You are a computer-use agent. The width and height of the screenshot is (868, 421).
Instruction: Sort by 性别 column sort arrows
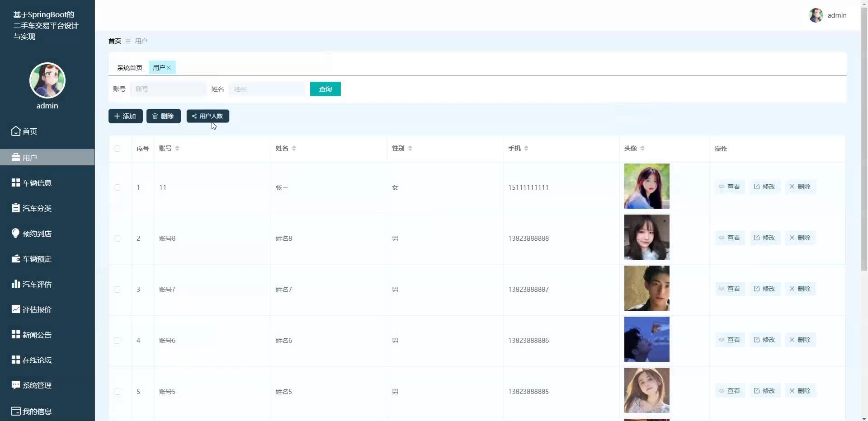pyautogui.click(x=410, y=148)
